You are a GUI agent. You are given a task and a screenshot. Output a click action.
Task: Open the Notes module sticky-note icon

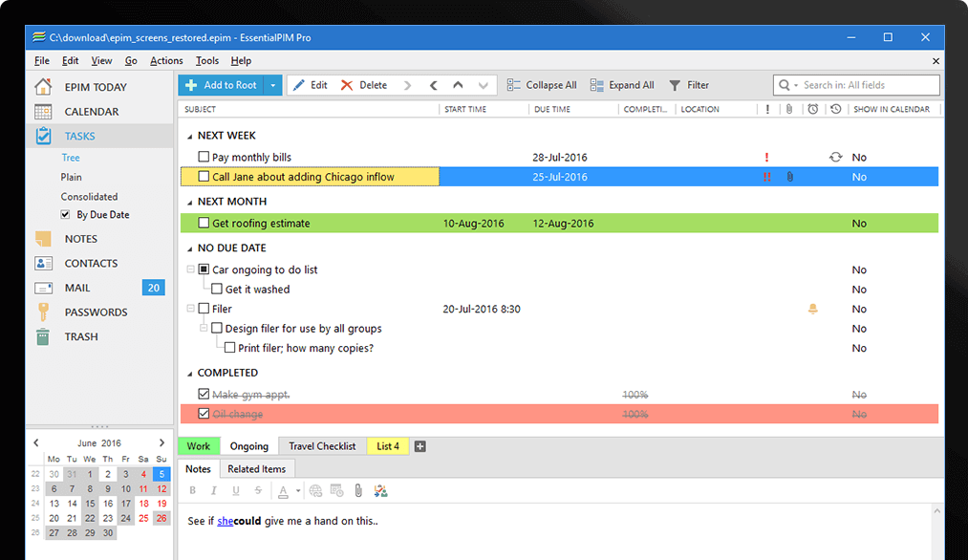click(x=43, y=239)
